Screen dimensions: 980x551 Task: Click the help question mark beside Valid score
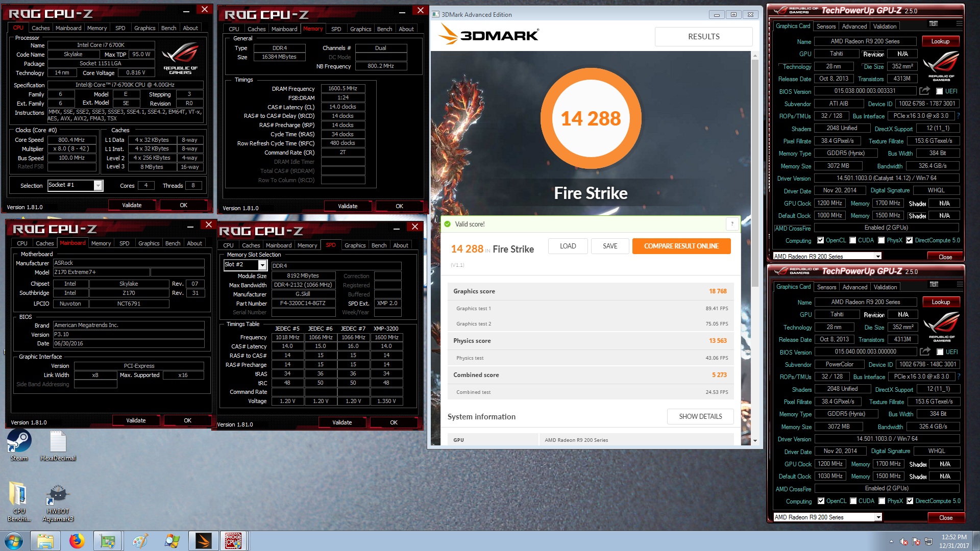point(732,224)
